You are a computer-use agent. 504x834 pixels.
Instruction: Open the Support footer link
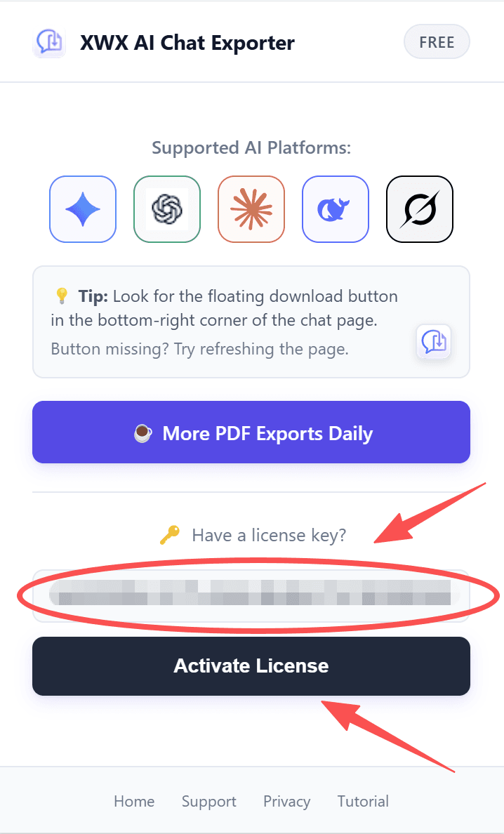[x=209, y=801]
